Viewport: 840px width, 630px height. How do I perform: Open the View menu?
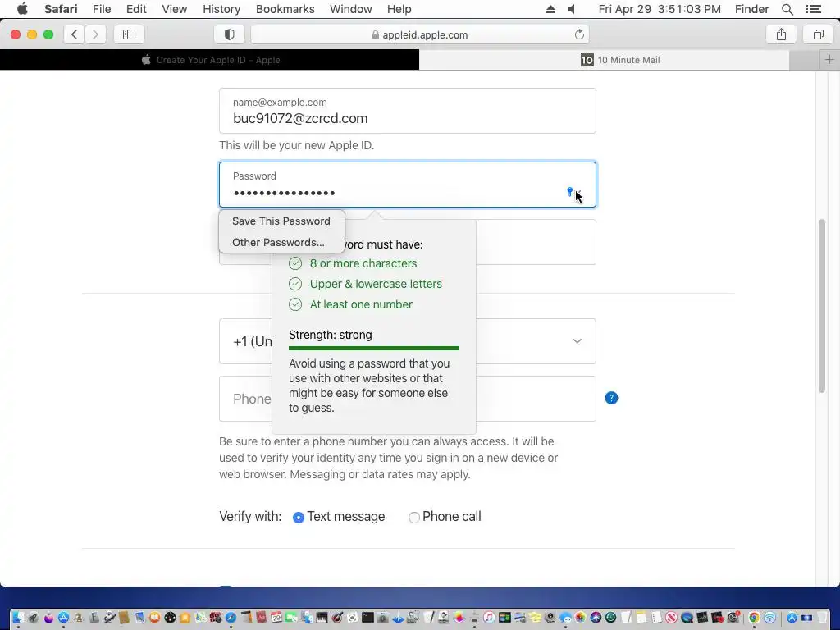pos(174,9)
